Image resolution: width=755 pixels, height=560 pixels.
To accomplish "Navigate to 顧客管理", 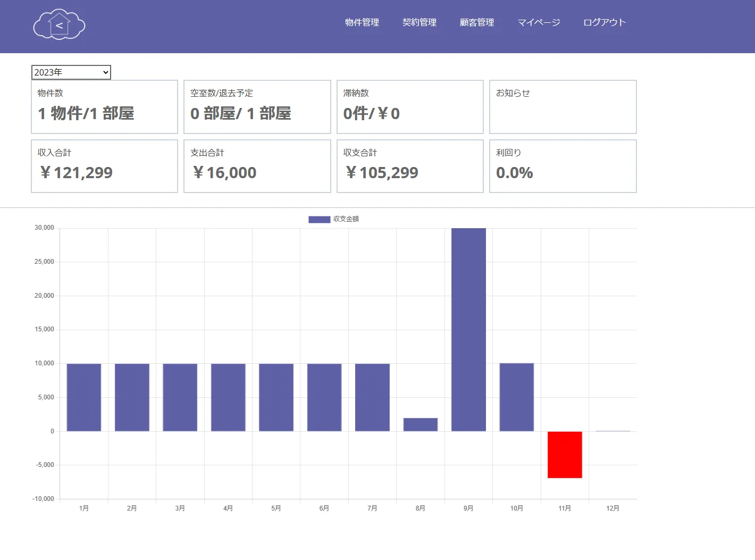I will click(x=477, y=22).
